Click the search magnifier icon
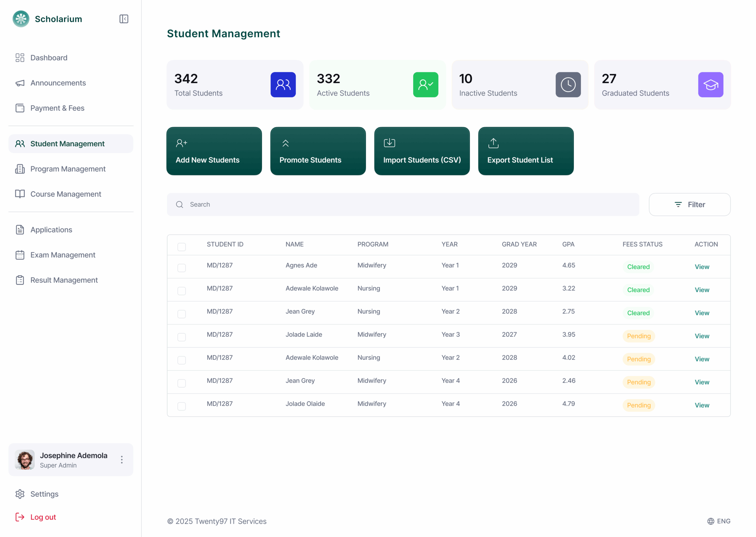The image size is (756, 537). [x=179, y=204]
